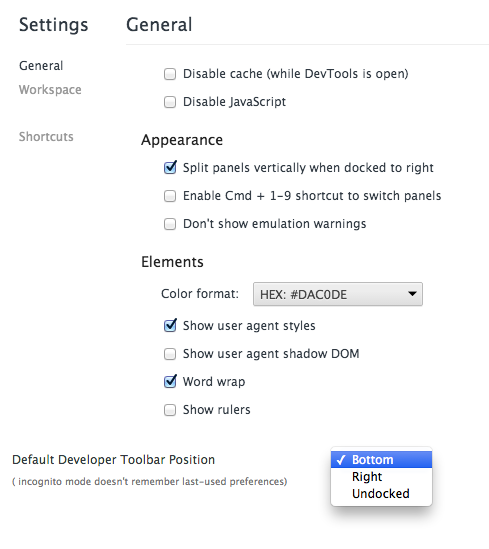This screenshot has width=489, height=549.
Task: Check Don't show emulation warnings
Action: pos(170,224)
